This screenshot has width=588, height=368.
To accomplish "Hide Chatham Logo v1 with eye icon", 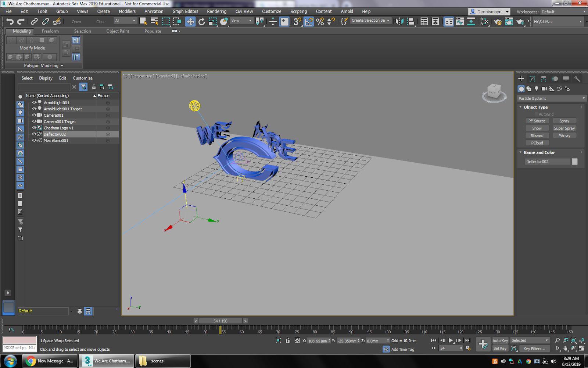I will tap(34, 128).
